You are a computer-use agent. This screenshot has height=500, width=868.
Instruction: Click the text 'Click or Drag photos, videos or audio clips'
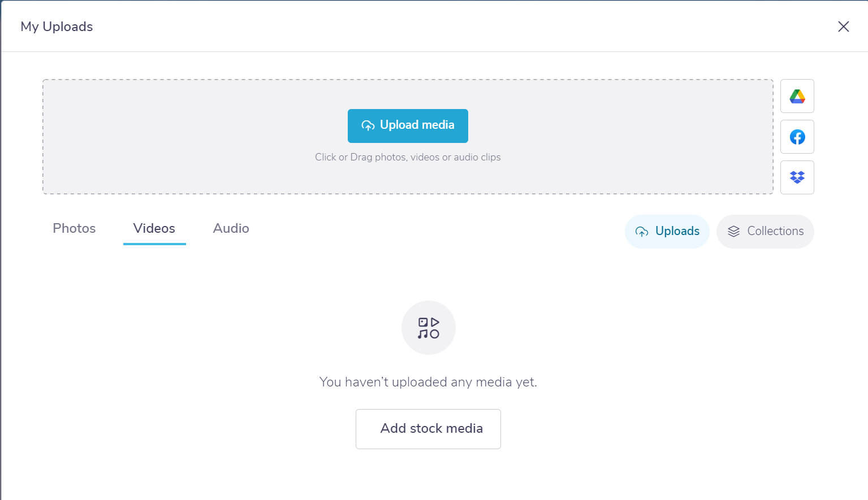pos(408,157)
